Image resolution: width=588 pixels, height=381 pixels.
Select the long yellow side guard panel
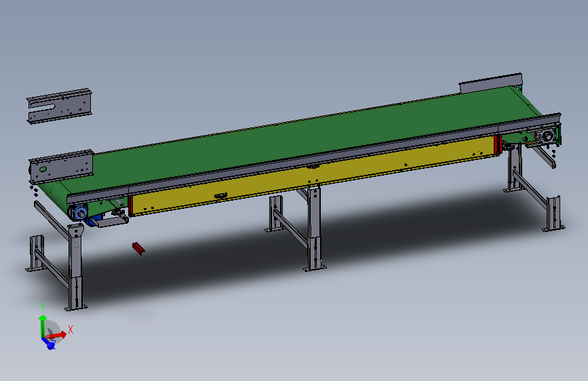tap(313, 176)
